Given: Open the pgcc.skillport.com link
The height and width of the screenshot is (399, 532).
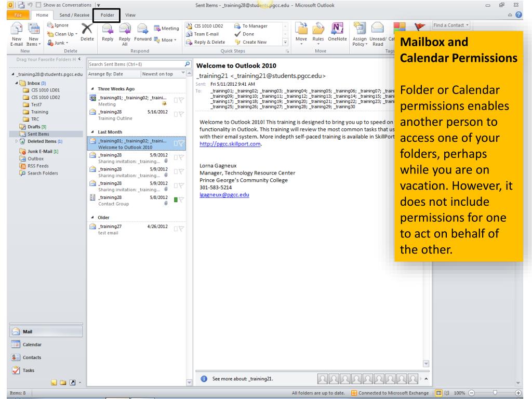Looking at the screenshot, I should coord(230,144).
